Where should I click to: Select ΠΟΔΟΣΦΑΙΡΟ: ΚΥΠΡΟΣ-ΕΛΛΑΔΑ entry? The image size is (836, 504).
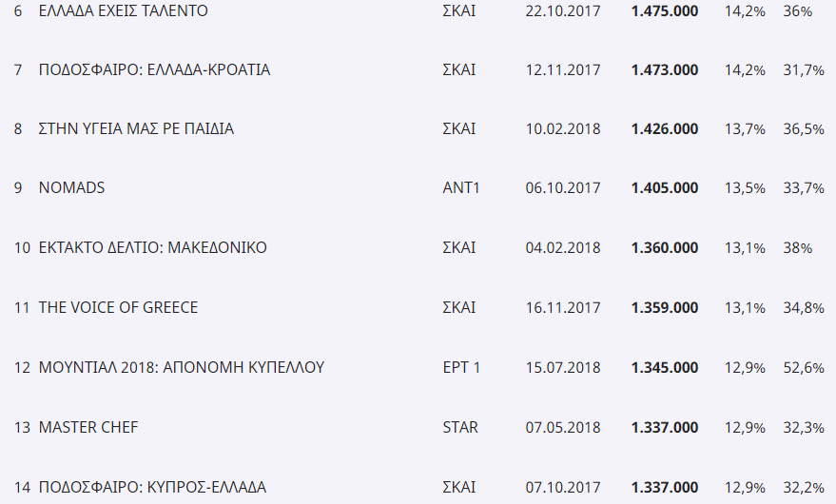click(x=152, y=487)
